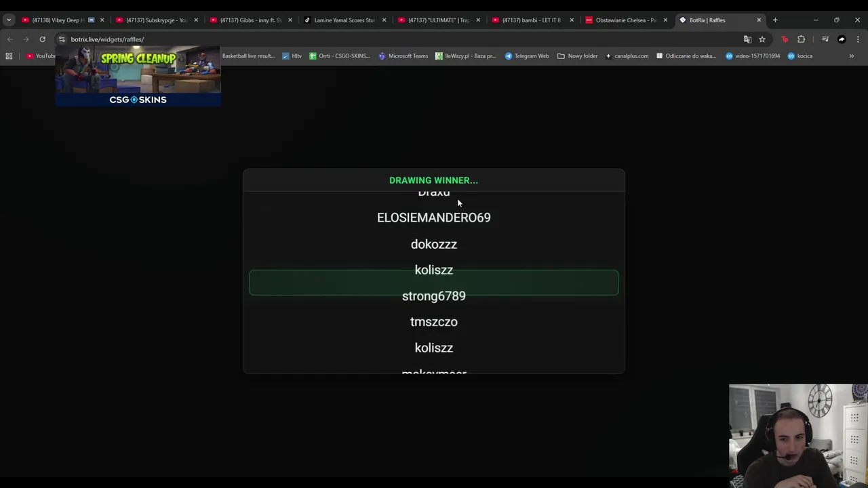Switch to the Lamine Yamal Scores tab
The width and height of the screenshot is (868, 488).
[344, 20]
